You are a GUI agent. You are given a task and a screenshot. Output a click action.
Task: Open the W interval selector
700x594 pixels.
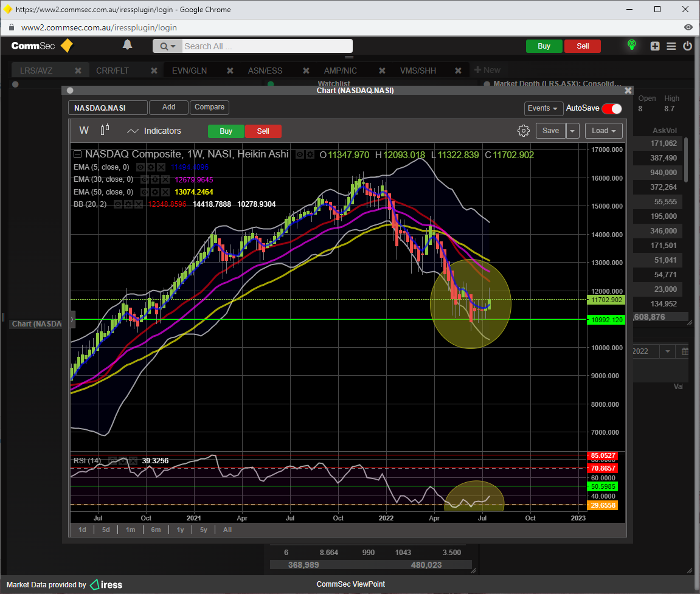point(84,130)
